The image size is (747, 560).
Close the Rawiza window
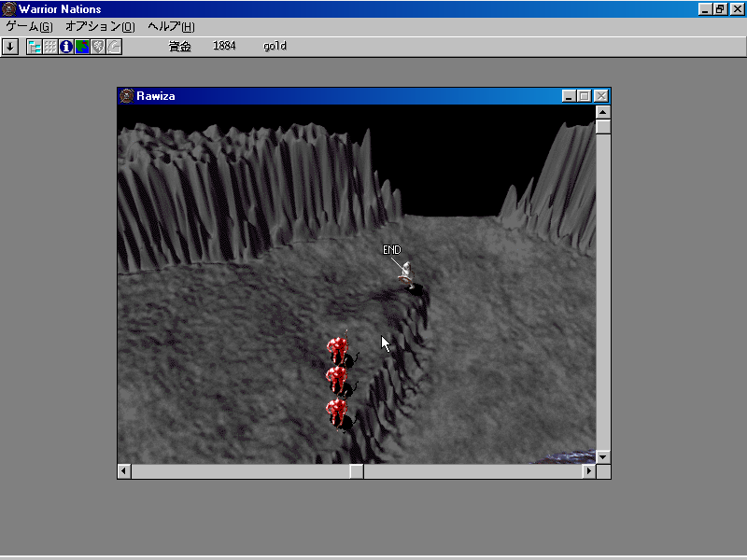point(601,96)
